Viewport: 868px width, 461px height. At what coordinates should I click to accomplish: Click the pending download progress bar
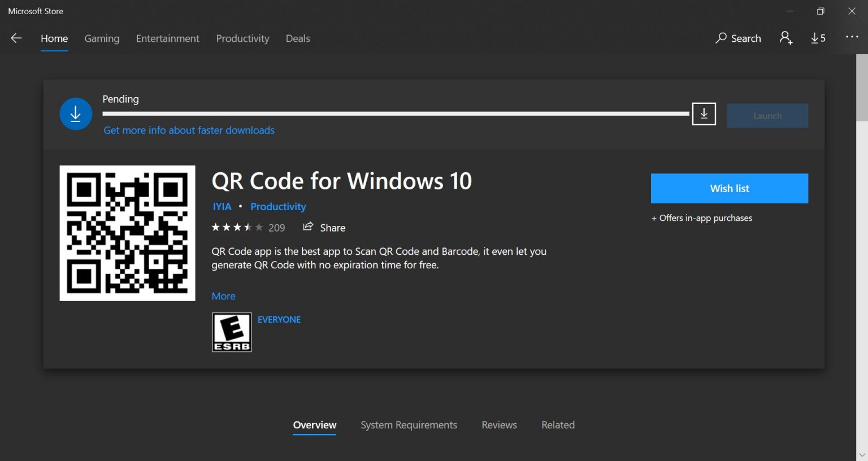[x=396, y=114]
